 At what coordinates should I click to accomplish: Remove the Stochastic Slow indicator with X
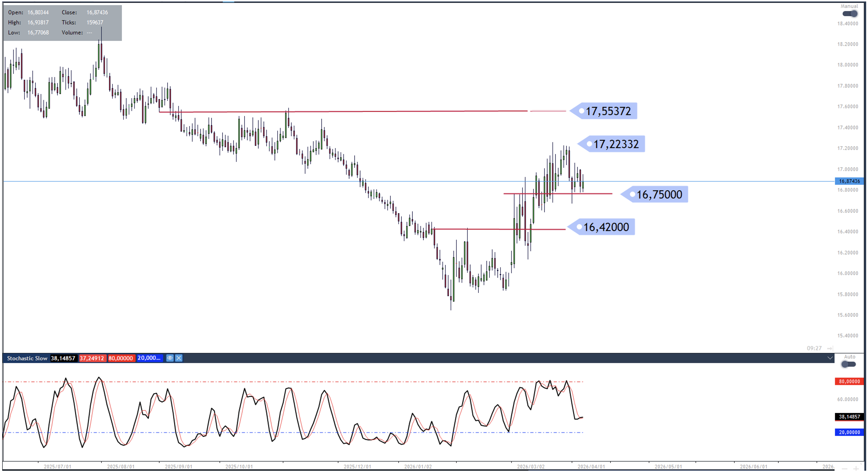tap(179, 358)
